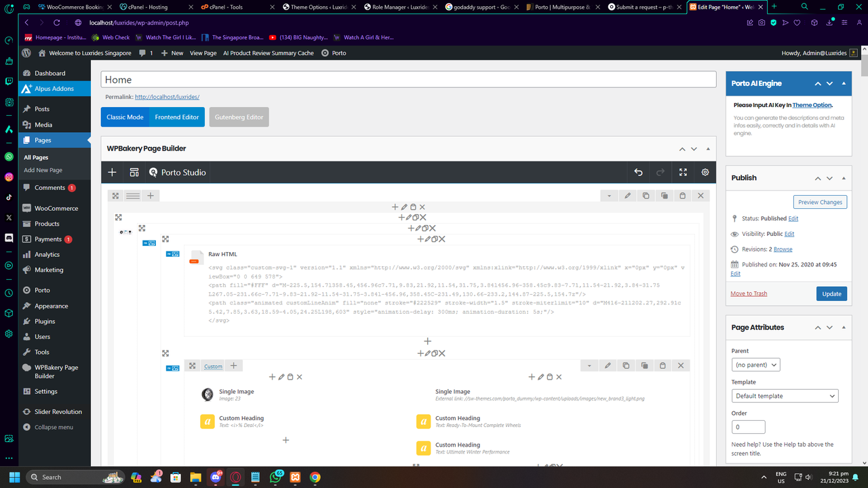This screenshot has height=488, width=868.
Task: Open WPBakery page settings gear
Action: coord(705,172)
